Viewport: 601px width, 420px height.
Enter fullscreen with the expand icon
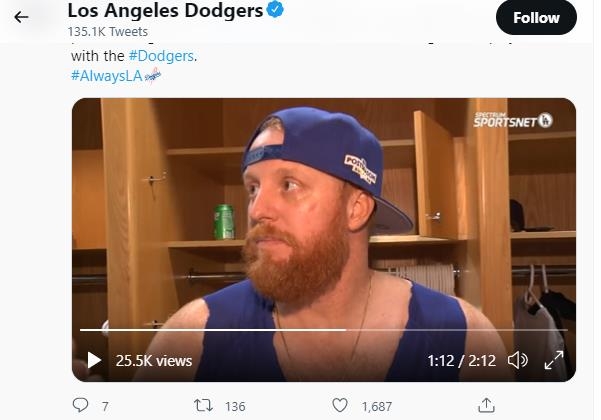pos(553,360)
